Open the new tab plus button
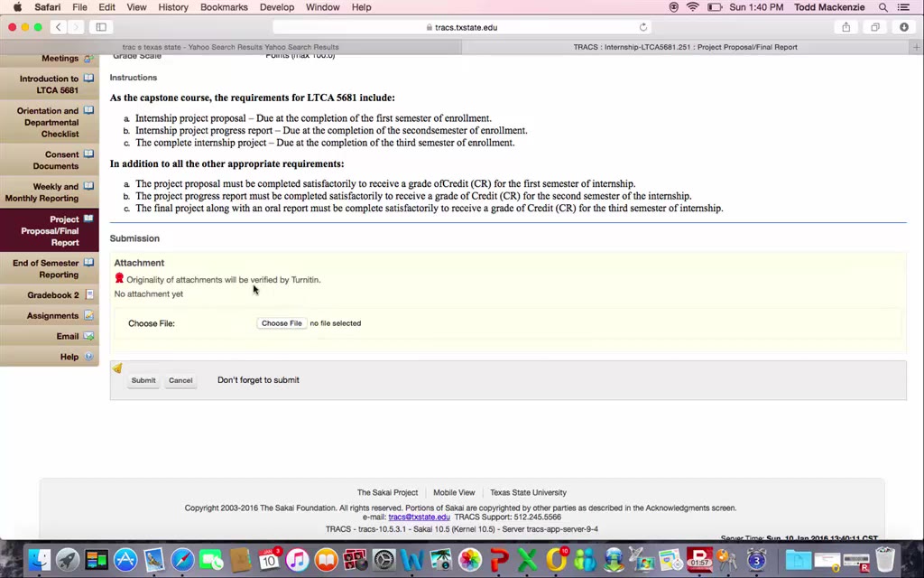924x578 pixels. point(917,47)
